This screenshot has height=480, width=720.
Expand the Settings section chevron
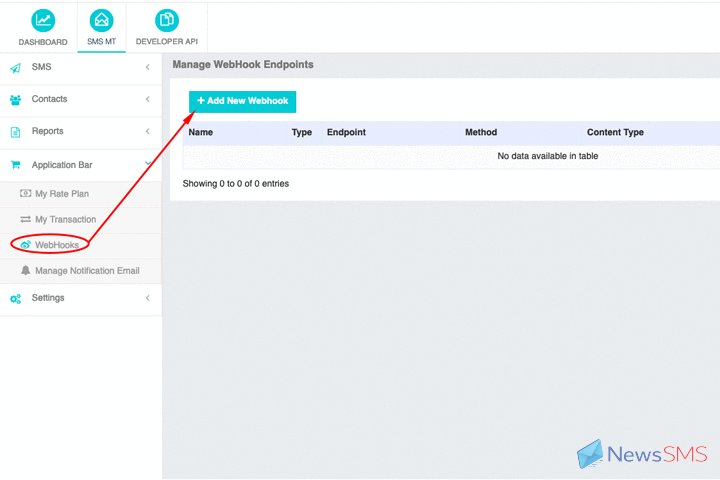[147, 298]
